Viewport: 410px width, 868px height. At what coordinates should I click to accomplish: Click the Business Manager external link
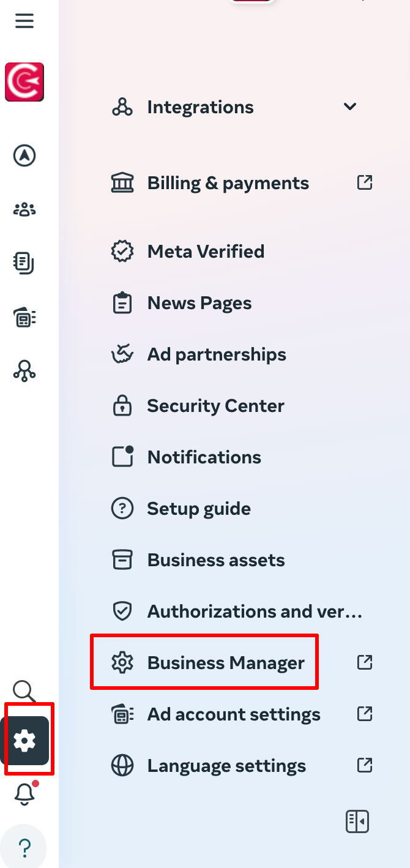[x=364, y=662]
